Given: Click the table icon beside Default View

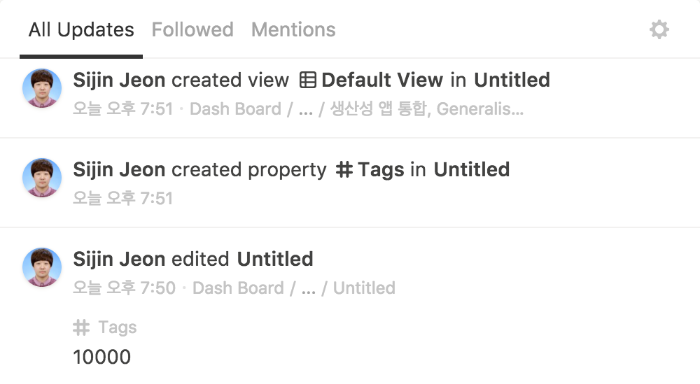Looking at the screenshot, I should pyautogui.click(x=308, y=80).
